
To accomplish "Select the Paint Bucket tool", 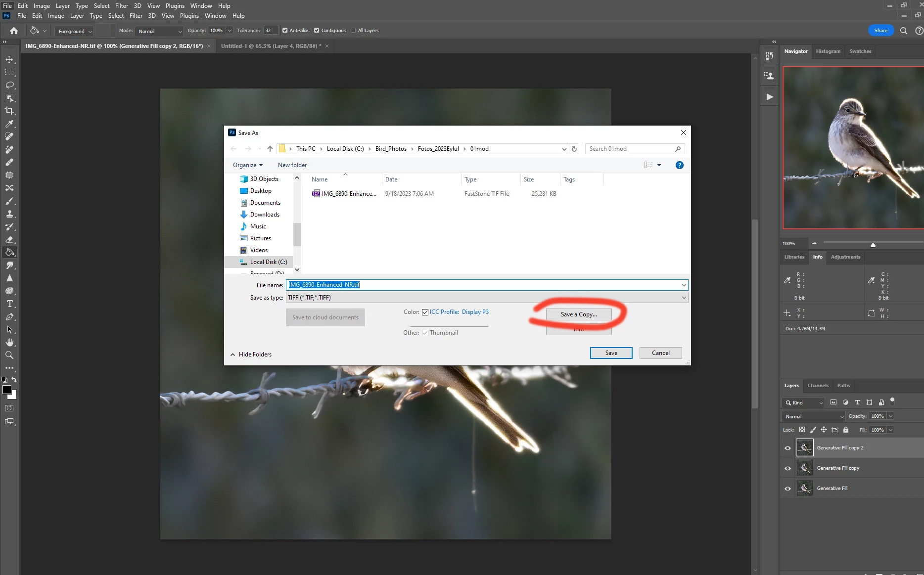I will (9, 252).
